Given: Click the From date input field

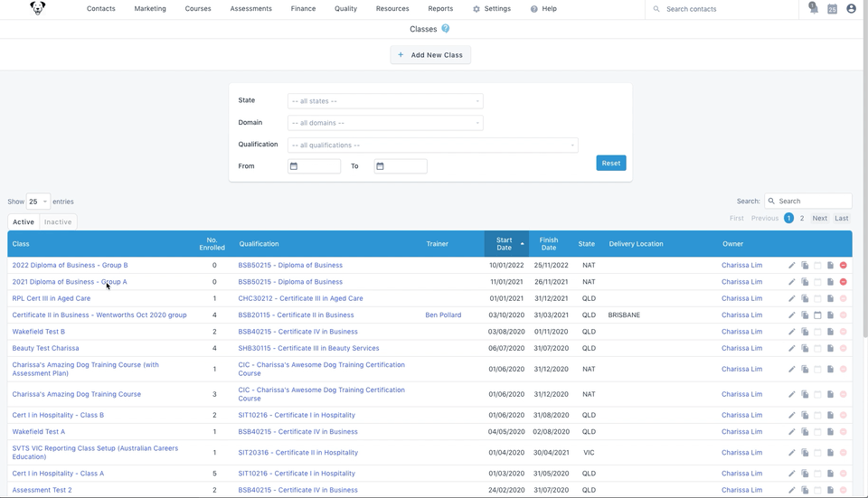Looking at the screenshot, I should [315, 166].
